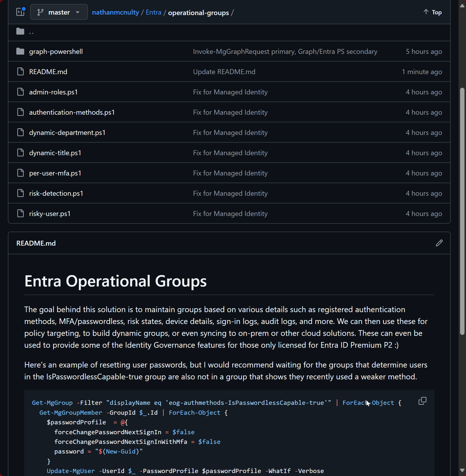Click '4 hours ago' for dynamic-title.ps1

click(x=424, y=153)
